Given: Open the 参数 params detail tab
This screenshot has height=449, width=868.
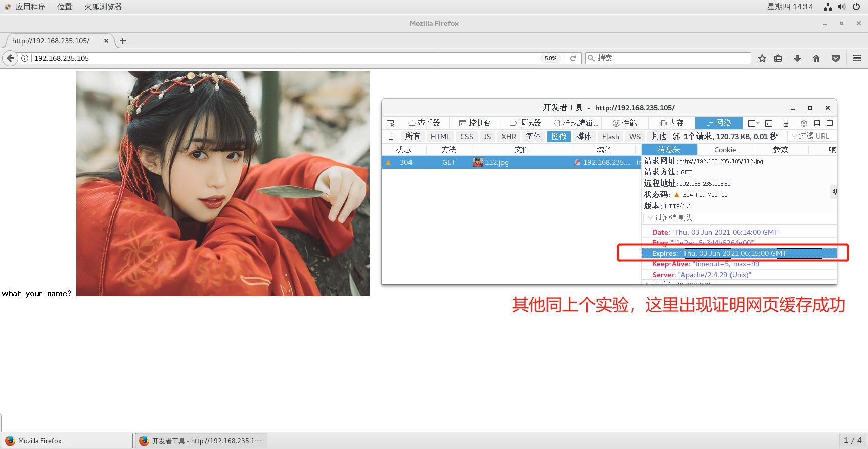Looking at the screenshot, I should point(781,150).
